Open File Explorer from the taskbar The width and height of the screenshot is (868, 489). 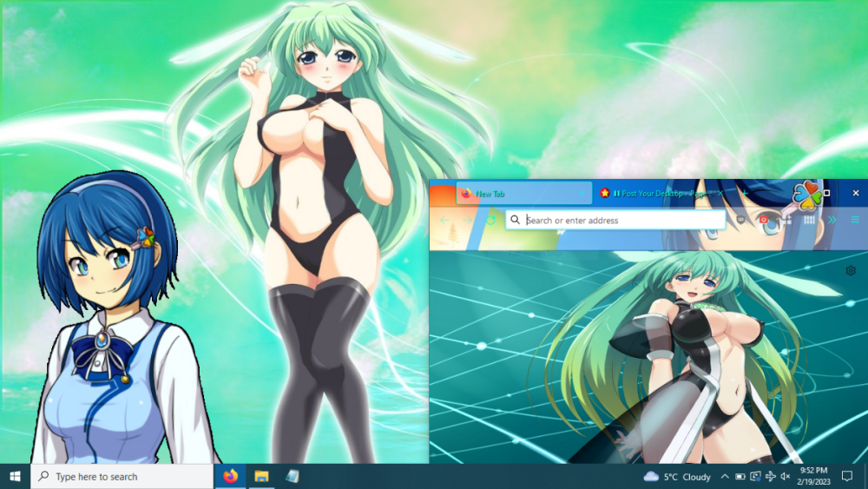(260, 476)
